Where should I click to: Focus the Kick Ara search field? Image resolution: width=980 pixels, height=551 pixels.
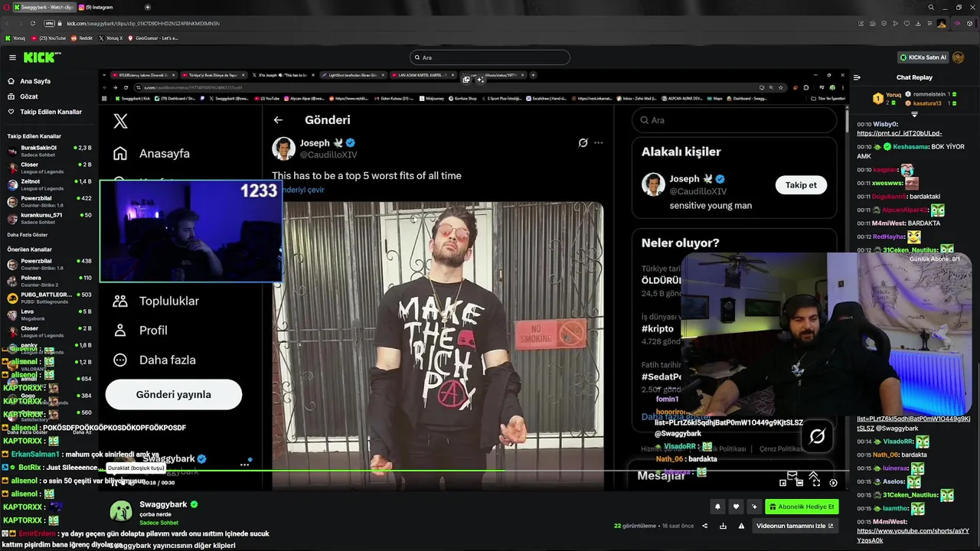(490, 57)
